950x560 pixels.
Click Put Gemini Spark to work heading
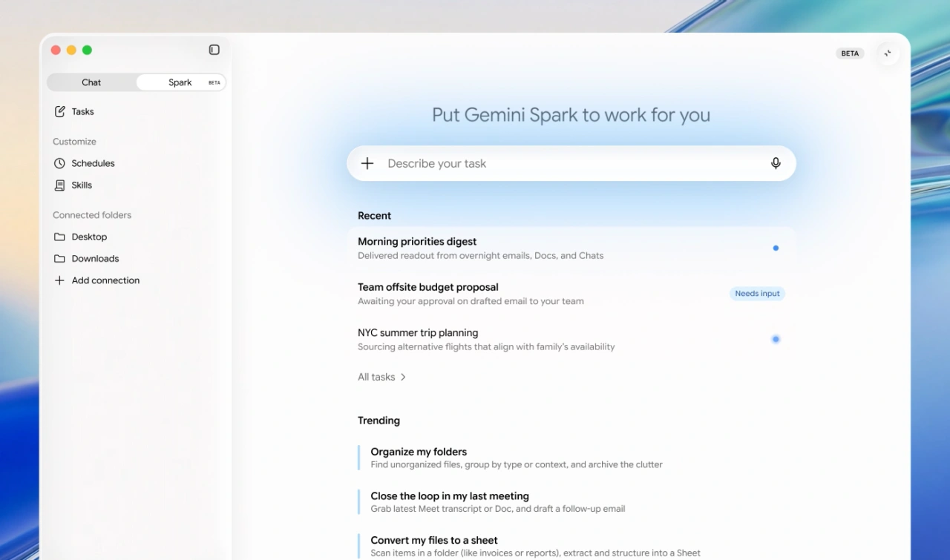click(571, 115)
